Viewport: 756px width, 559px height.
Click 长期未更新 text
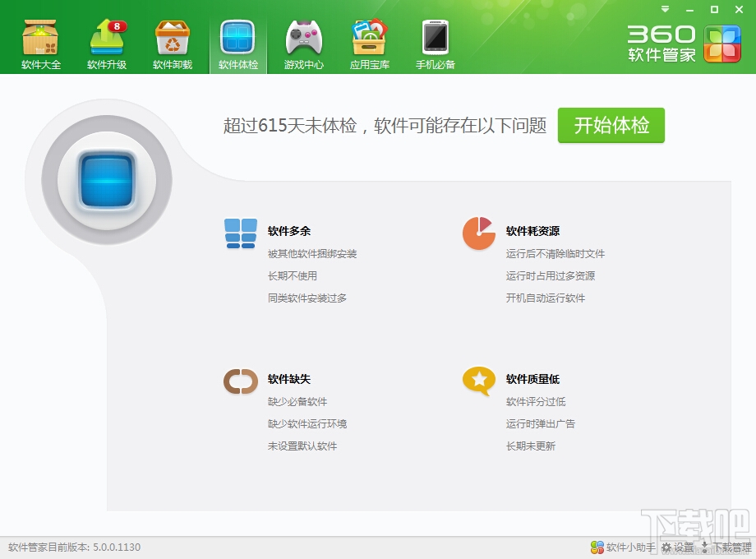530,446
